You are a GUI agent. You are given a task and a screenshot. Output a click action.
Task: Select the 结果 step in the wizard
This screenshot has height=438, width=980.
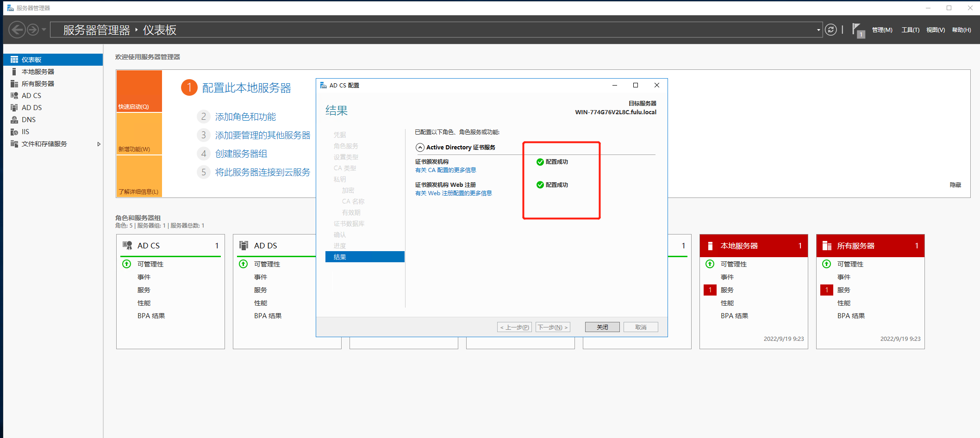tap(365, 257)
